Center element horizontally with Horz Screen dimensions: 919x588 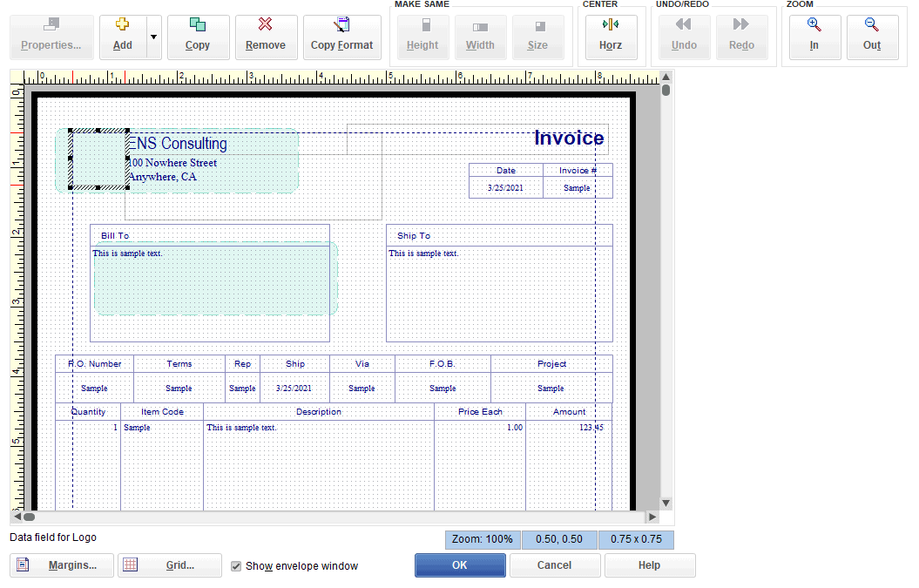(611, 37)
